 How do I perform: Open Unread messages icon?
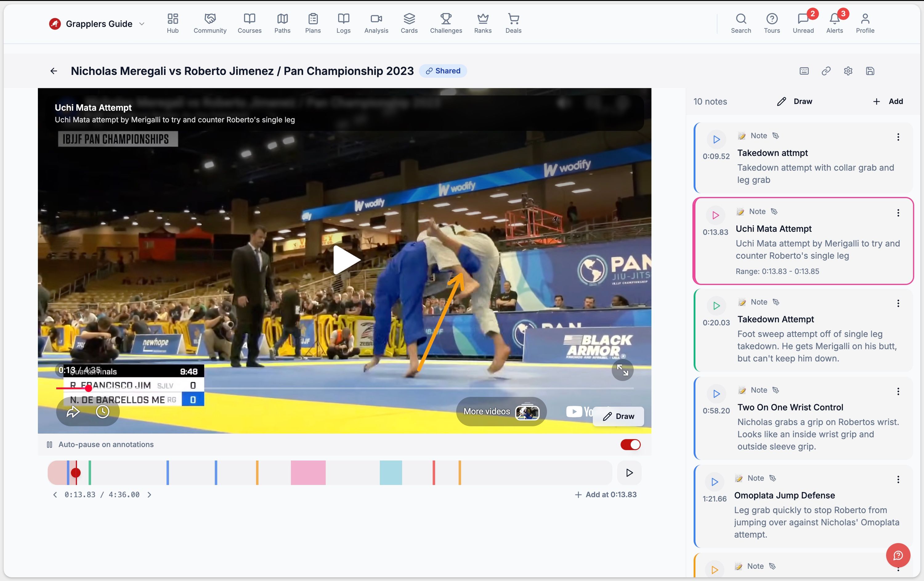[x=803, y=23]
